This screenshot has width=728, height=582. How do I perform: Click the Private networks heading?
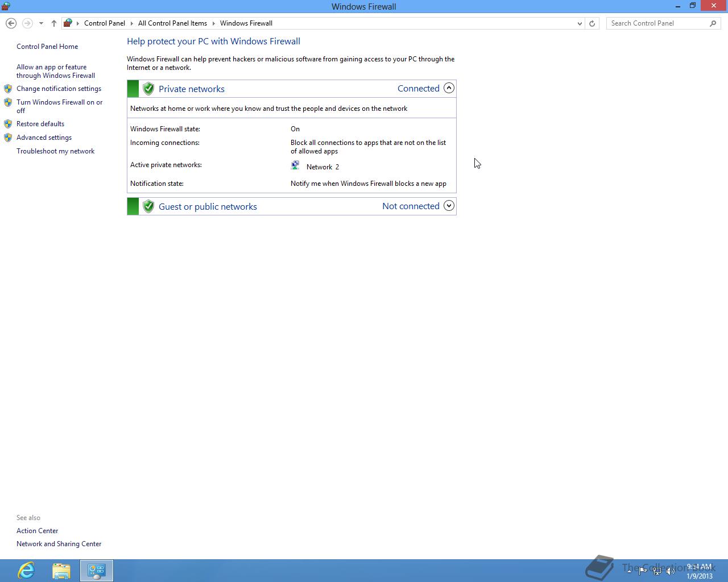(192, 89)
